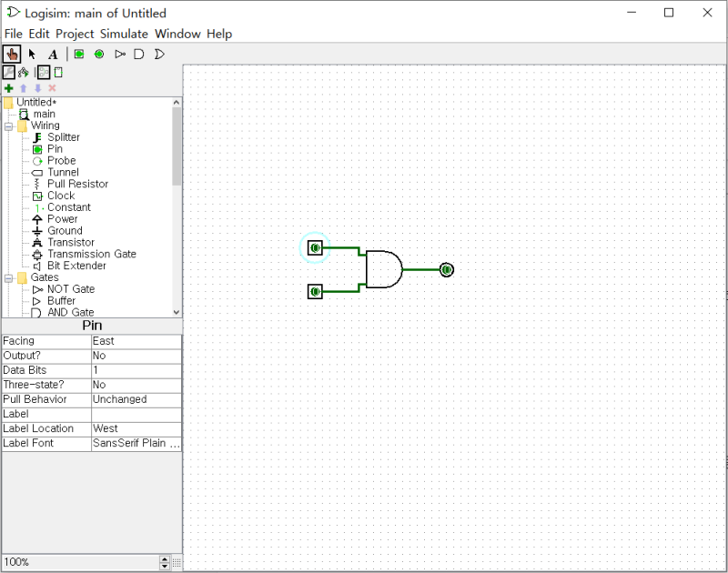This screenshot has height=573, width=728.
Task: Collapse the Gates folder in tree
Action: tap(8, 277)
